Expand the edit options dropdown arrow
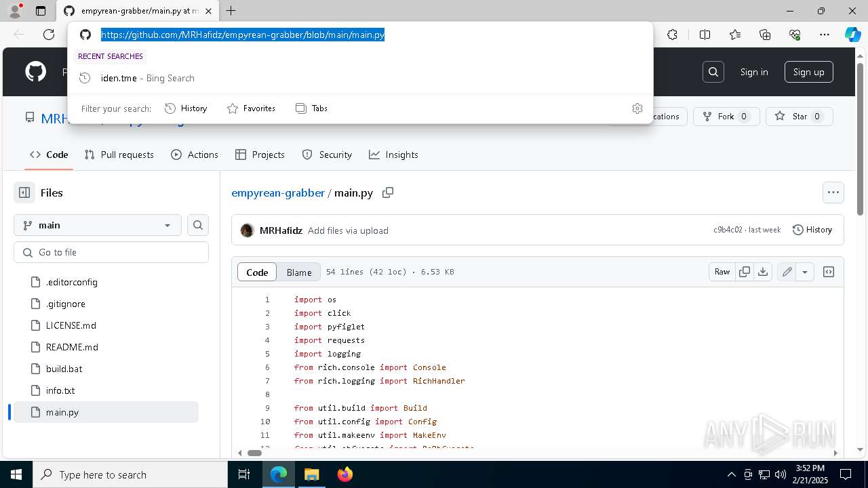This screenshot has height=488, width=868. pos(805,272)
